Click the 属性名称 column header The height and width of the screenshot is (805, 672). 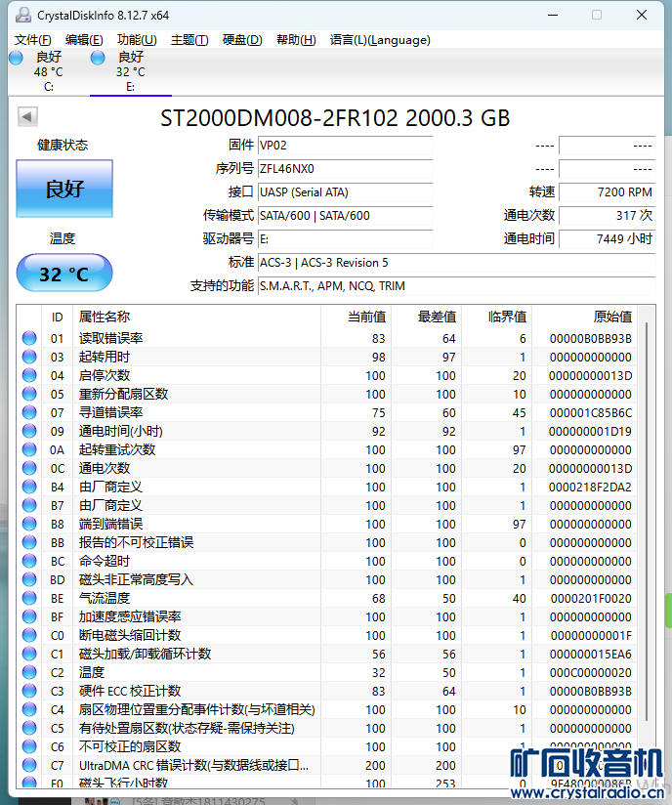196,317
